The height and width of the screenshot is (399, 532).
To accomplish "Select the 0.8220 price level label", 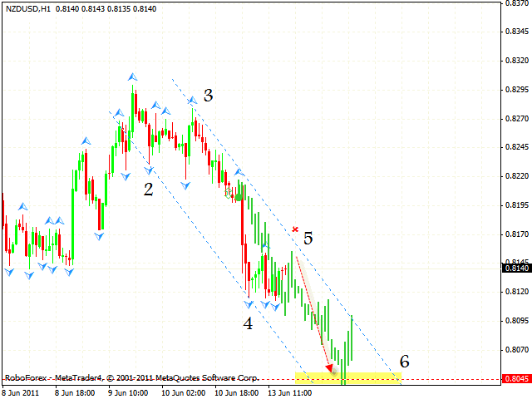I will pos(517,176).
